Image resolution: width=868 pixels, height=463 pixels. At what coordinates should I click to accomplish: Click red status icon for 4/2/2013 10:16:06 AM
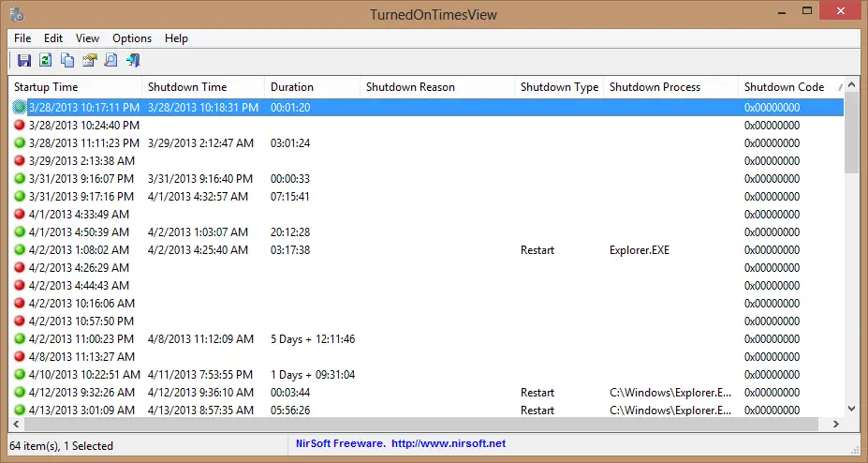[x=20, y=303]
